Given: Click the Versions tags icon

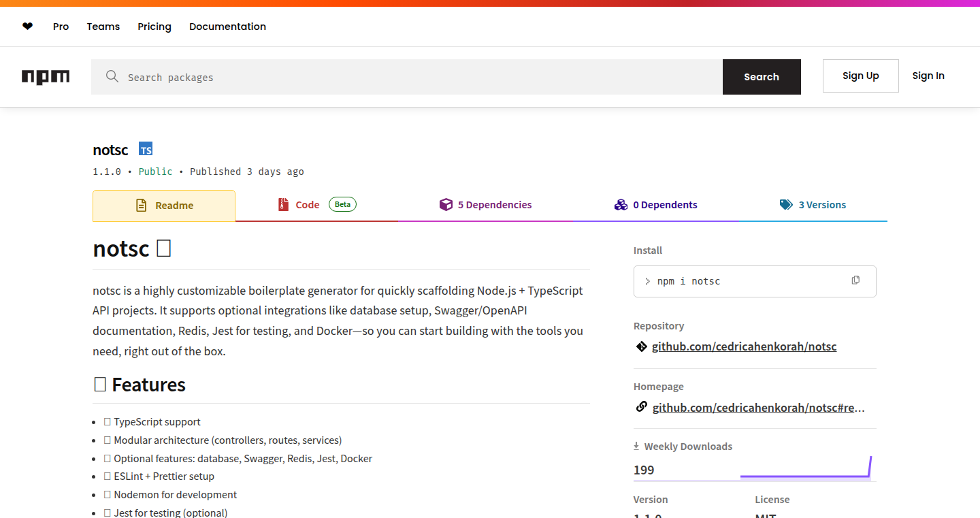Looking at the screenshot, I should pos(786,204).
